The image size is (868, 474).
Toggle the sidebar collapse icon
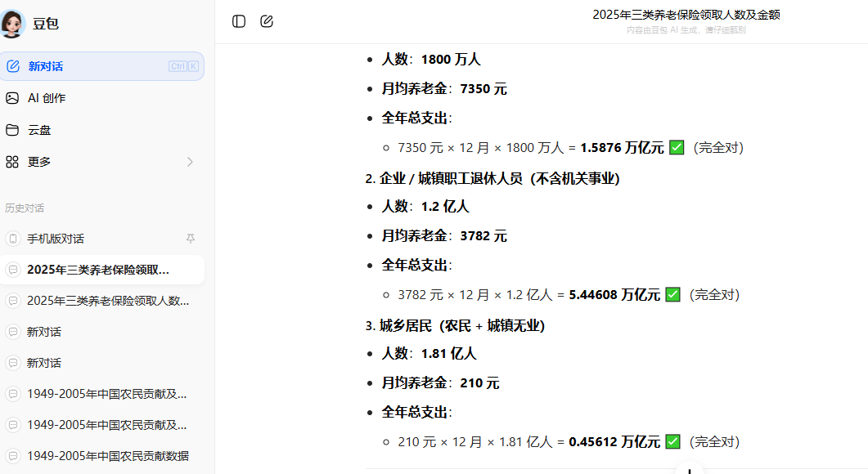(239, 21)
